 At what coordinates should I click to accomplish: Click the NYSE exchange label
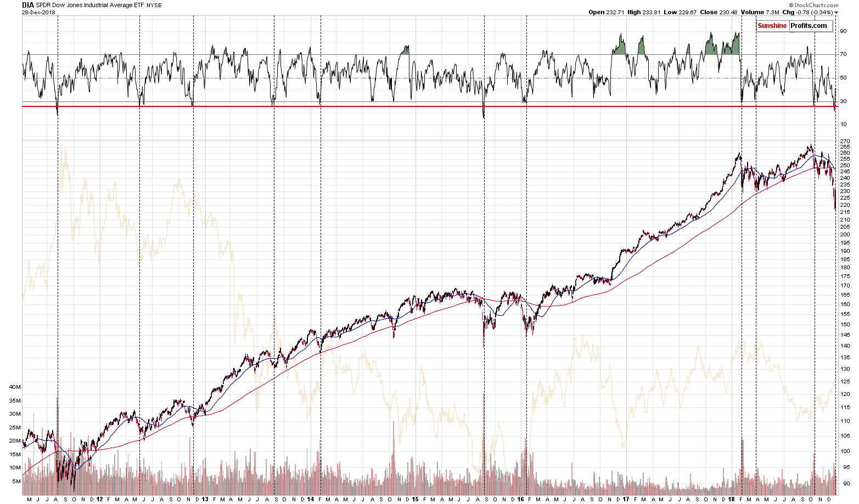tap(154, 5)
